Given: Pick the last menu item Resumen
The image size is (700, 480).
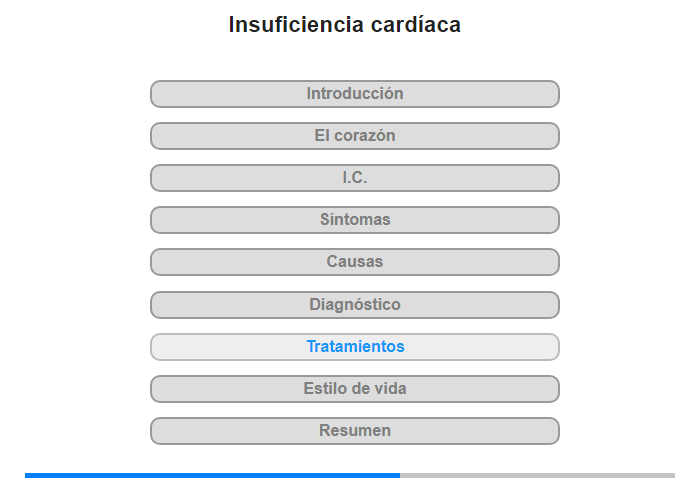Looking at the screenshot, I should click(354, 430).
